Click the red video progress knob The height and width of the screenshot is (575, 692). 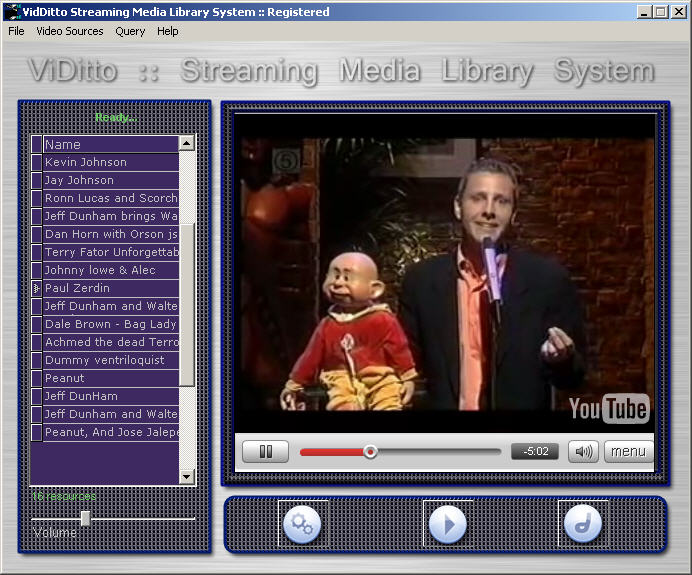click(370, 452)
